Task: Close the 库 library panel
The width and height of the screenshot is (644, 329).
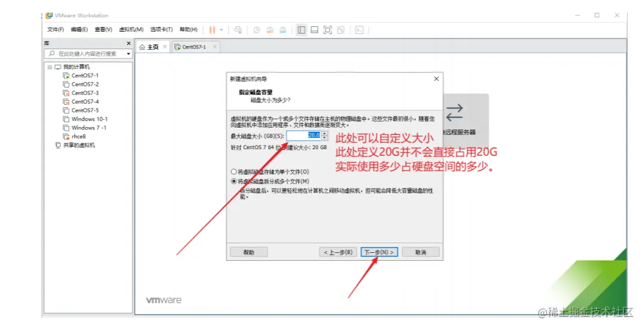Action: (129, 43)
